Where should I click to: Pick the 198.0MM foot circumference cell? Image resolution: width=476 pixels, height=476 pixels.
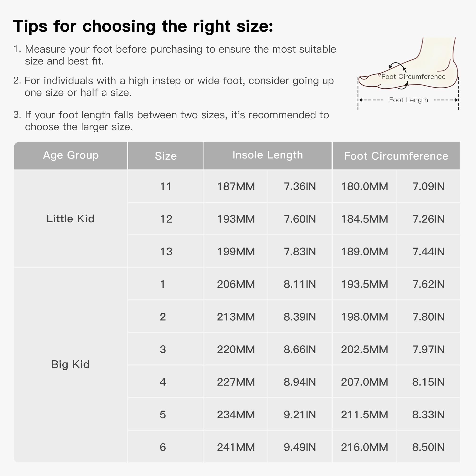coord(364,317)
